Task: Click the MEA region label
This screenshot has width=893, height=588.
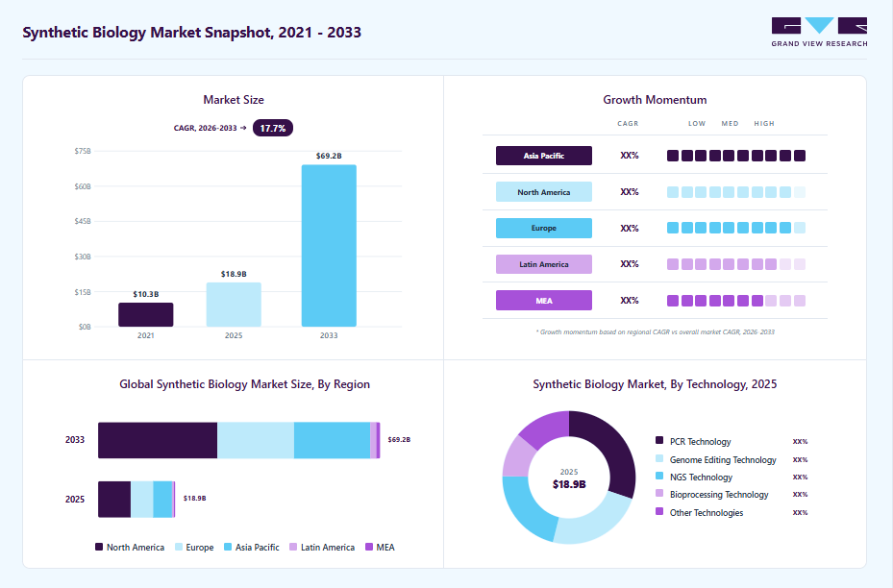Action: [544, 301]
